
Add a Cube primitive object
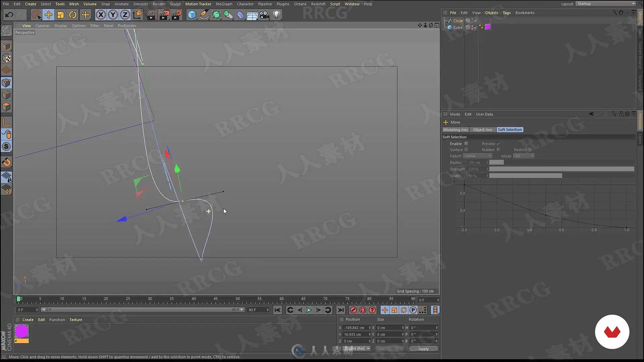(x=192, y=15)
